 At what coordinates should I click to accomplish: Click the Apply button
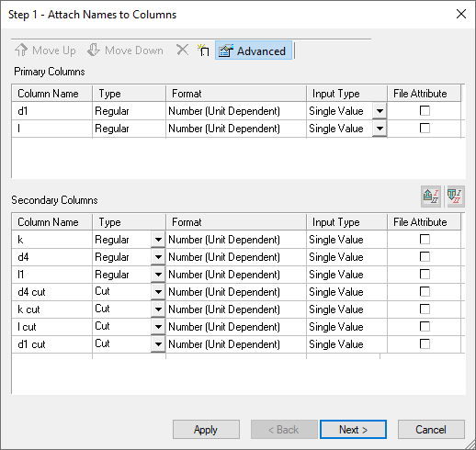(206, 430)
